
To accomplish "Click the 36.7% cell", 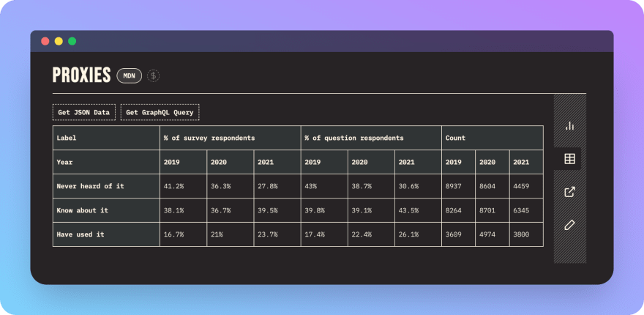I will [x=231, y=210].
